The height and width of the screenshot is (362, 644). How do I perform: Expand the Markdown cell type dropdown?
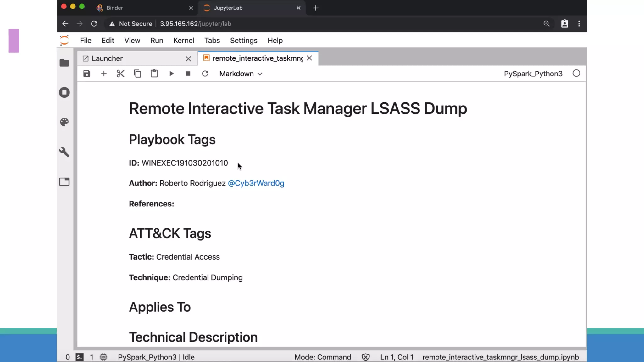[x=241, y=74]
